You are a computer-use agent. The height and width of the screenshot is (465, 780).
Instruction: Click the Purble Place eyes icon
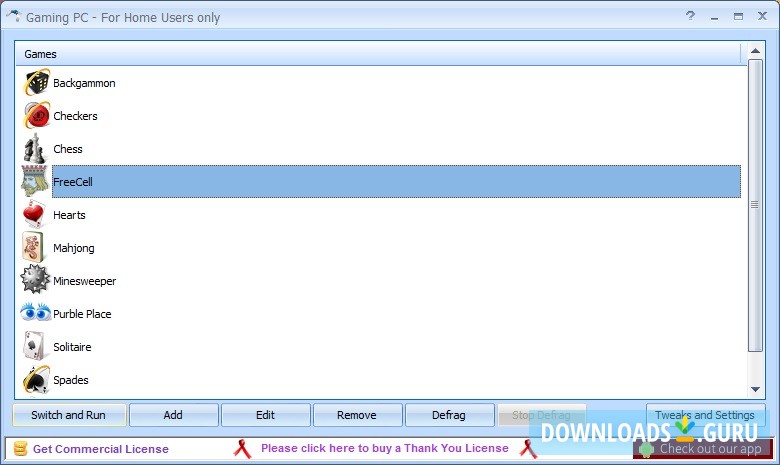pyautogui.click(x=35, y=313)
